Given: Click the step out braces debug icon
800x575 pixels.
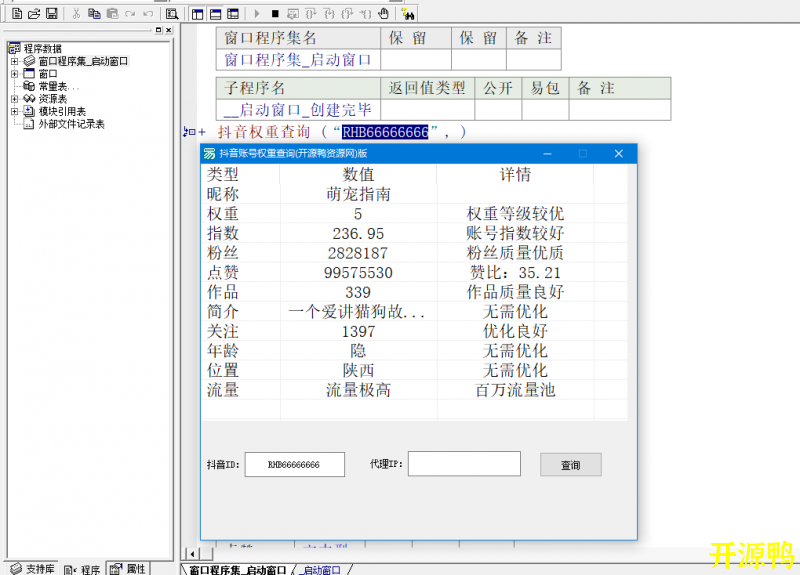Looking at the screenshot, I should point(347,14).
